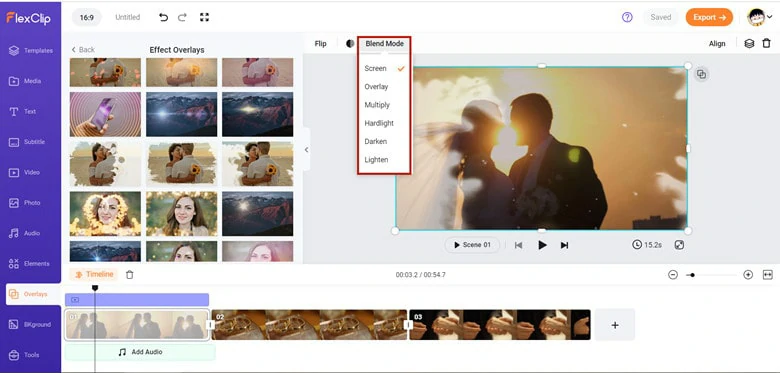Click the Saved status button
Viewport: 780px width, 373px height.
[x=661, y=17]
